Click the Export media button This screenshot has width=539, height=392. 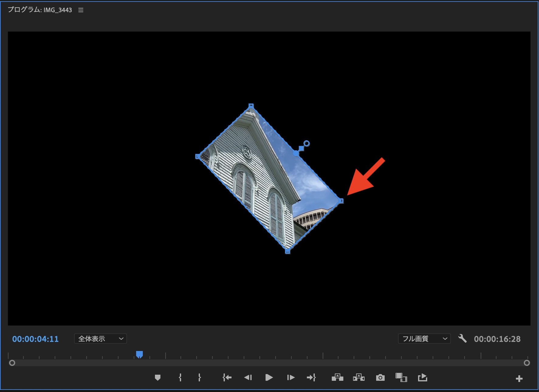tap(423, 377)
